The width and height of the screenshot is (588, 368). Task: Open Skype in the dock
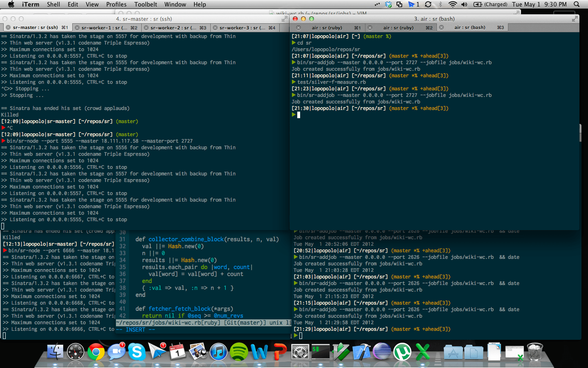coord(137,352)
